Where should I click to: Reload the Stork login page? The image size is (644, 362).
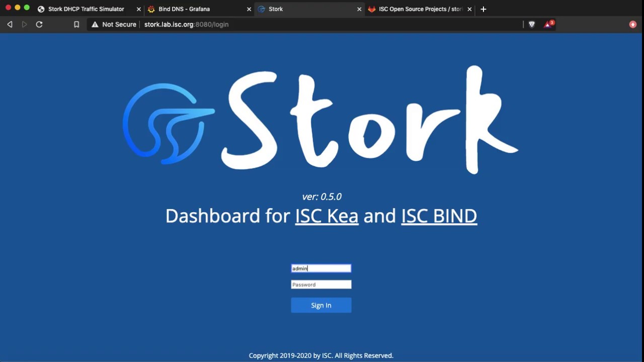[39, 24]
